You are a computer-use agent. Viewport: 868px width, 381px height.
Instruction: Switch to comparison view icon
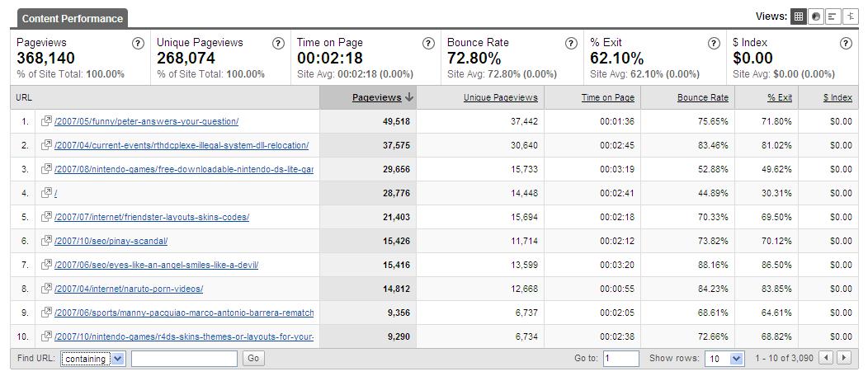[x=849, y=16]
